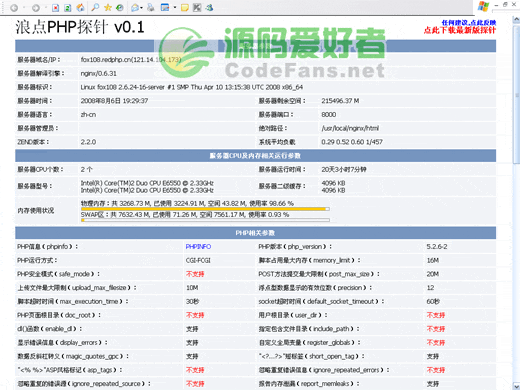This screenshot has width=520, height=390.
Task: Select the path /usr/local/nginx/html
Action: click(x=350, y=128)
